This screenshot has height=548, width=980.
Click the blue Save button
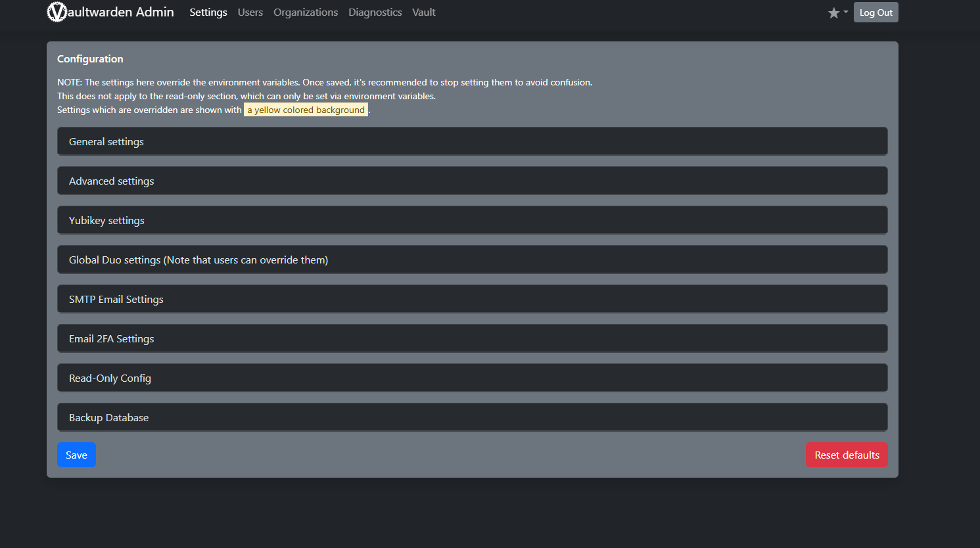76,455
